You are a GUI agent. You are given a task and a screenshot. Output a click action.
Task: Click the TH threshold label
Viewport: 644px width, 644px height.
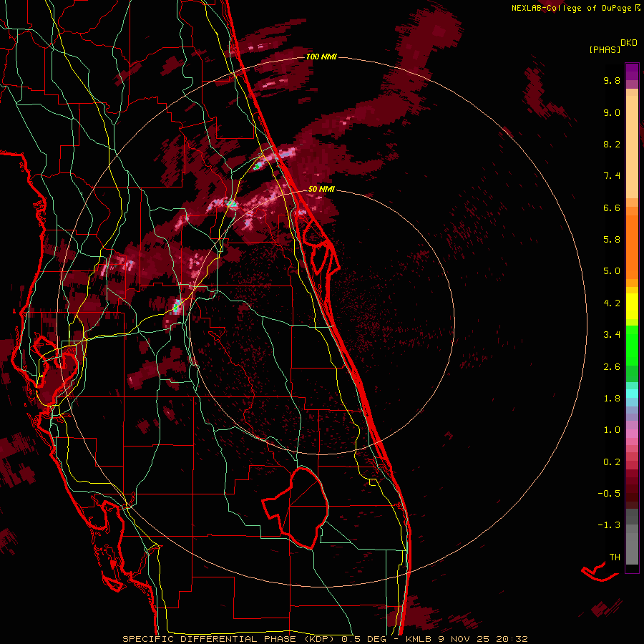615,557
